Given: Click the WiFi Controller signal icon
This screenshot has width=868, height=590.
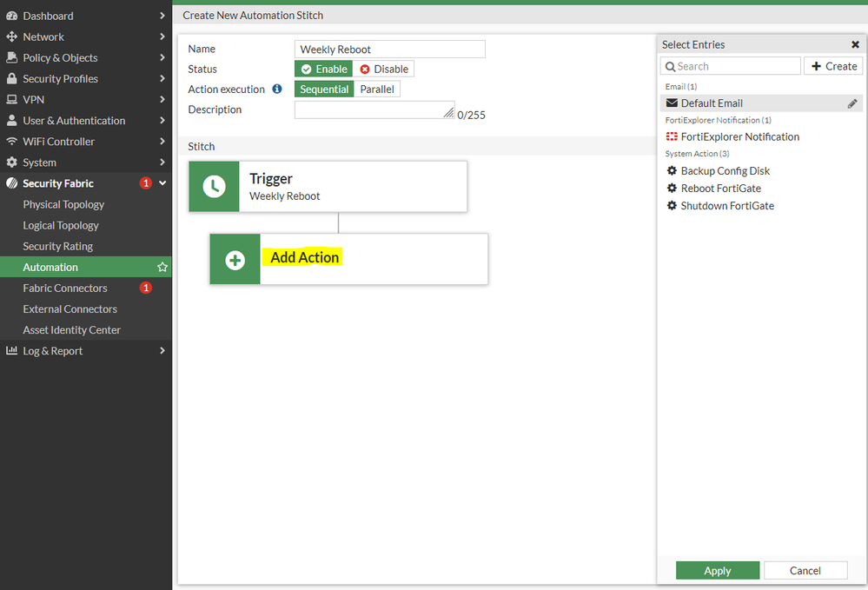Looking at the screenshot, I should (11, 142).
